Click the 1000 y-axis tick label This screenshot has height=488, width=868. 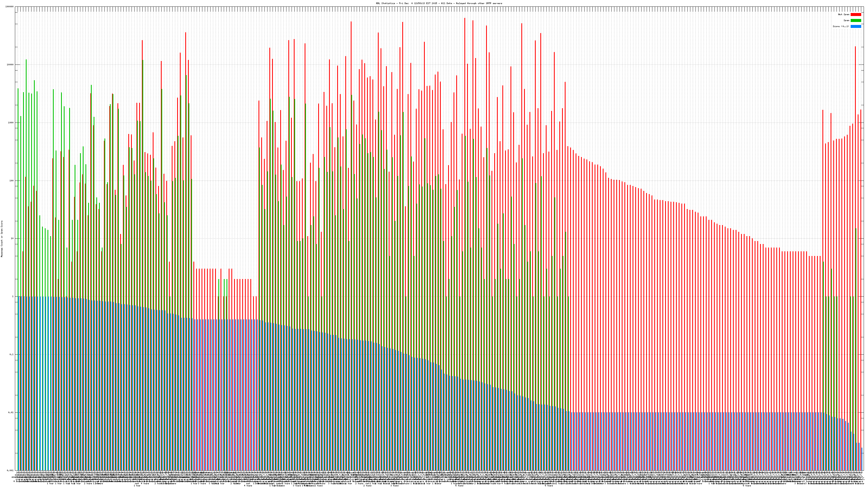tap(11, 123)
